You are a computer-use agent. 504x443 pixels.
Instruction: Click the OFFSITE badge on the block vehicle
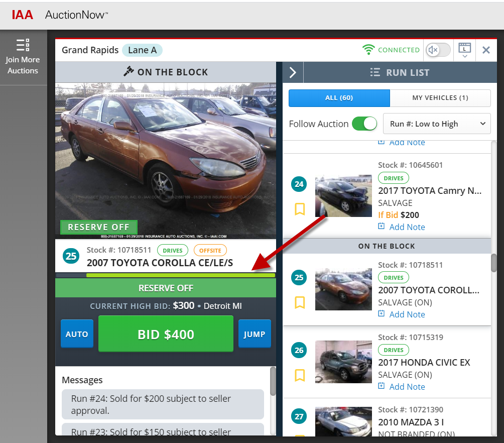click(210, 251)
